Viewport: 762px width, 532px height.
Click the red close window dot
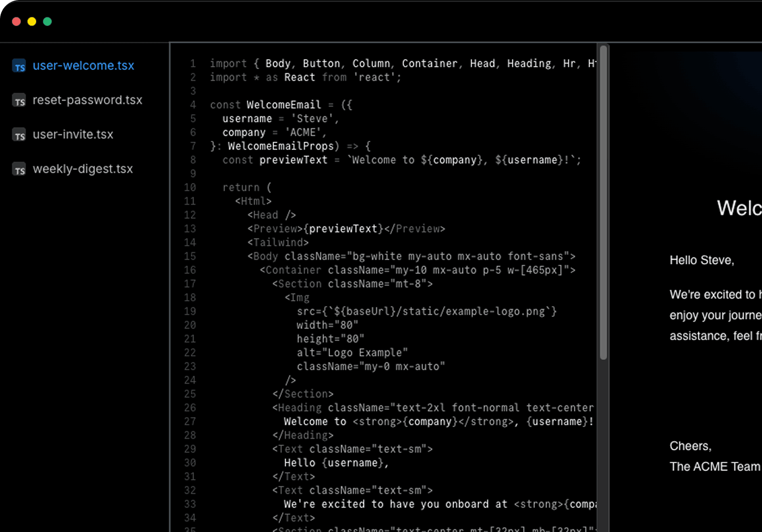(16, 21)
